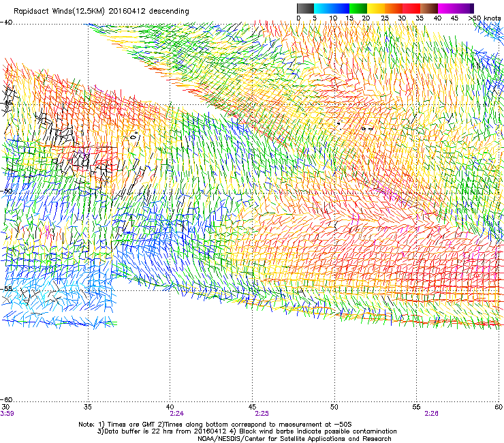The width and height of the screenshot is (504, 443).
Task: Click the 'Data buffer is 22 hrs' note line
Action: 247,431
